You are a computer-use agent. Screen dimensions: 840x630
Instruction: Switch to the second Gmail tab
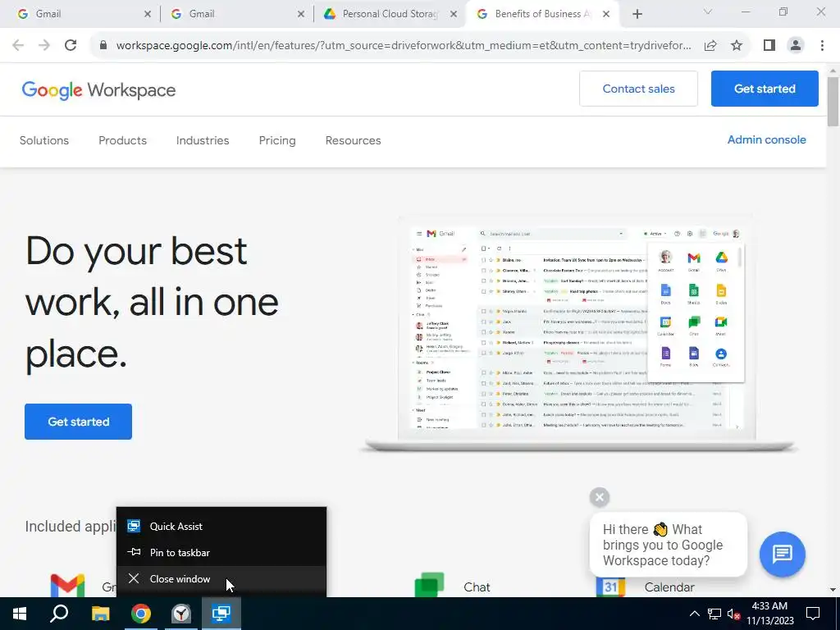236,15
